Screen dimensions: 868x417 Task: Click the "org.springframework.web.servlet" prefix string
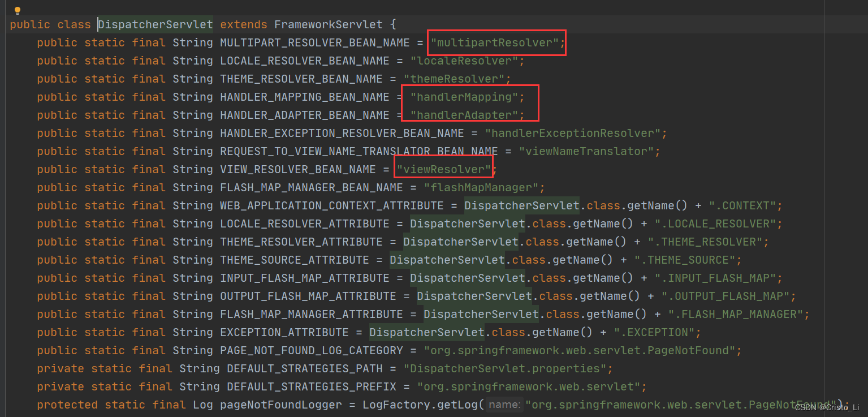[x=529, y=386]
